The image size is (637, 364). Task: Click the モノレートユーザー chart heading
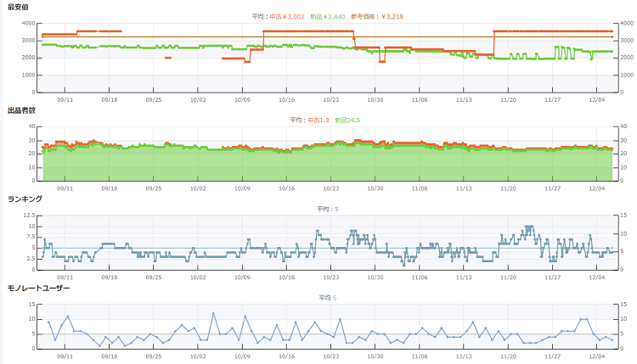pos(38,288)
